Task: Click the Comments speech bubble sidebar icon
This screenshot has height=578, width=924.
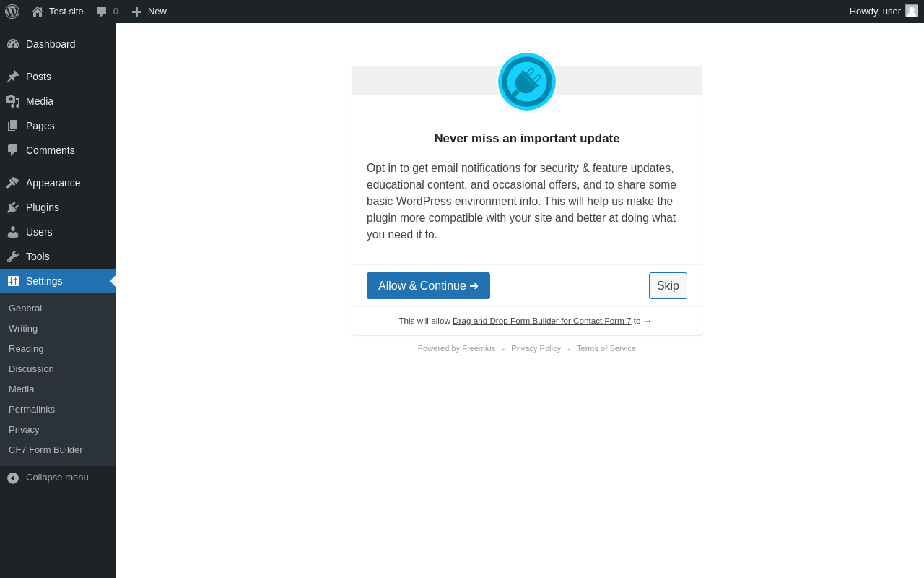Action: (x=13, y=150)
